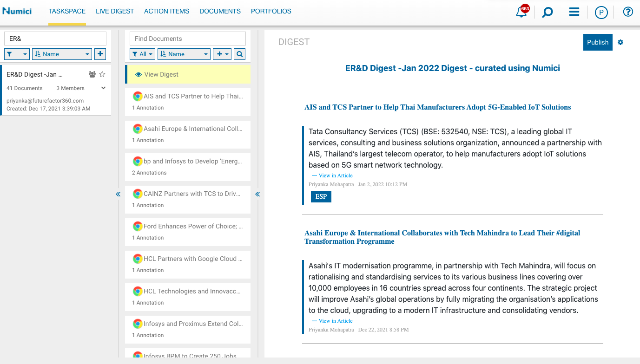This screenshot has height=364, width=640.
Task: Open the taskspace filter funnel dropdown
Action: point(17,54)
